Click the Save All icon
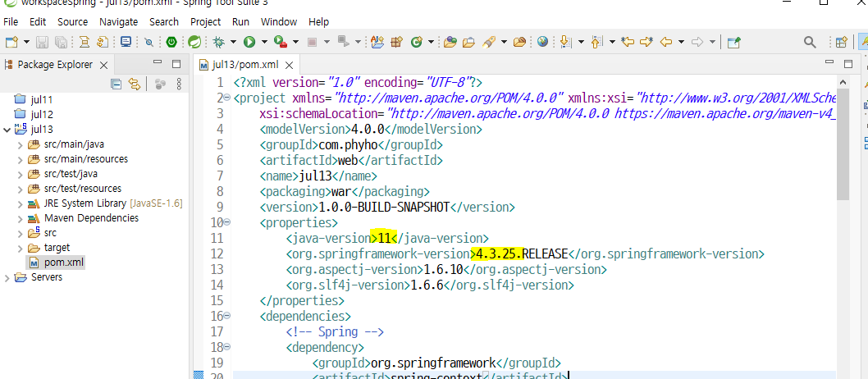This screenshot has height=379, width=868. (x=62, y=42)
